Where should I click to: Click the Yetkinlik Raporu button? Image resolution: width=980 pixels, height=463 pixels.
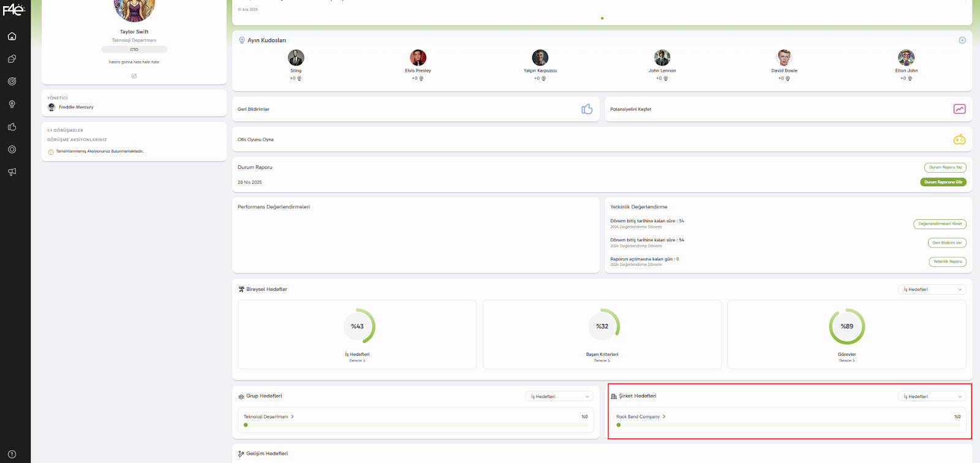click(x=948, y=262)
